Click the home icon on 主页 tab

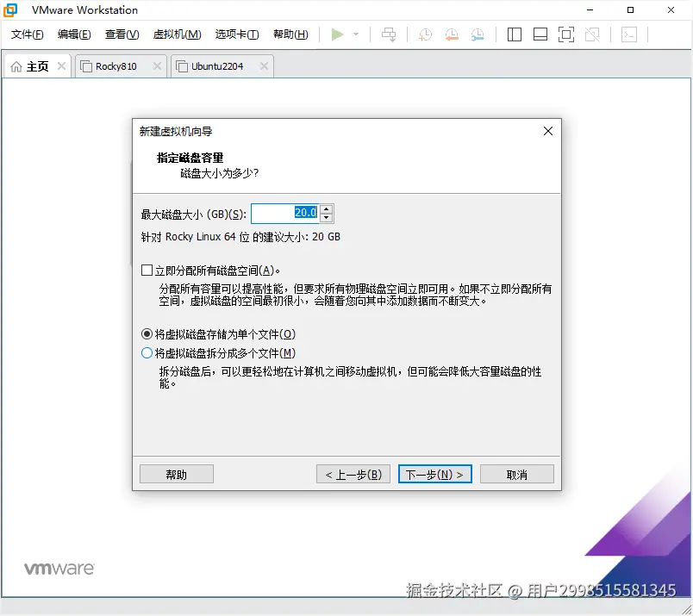pyautogui.click(x=16, y=66)
